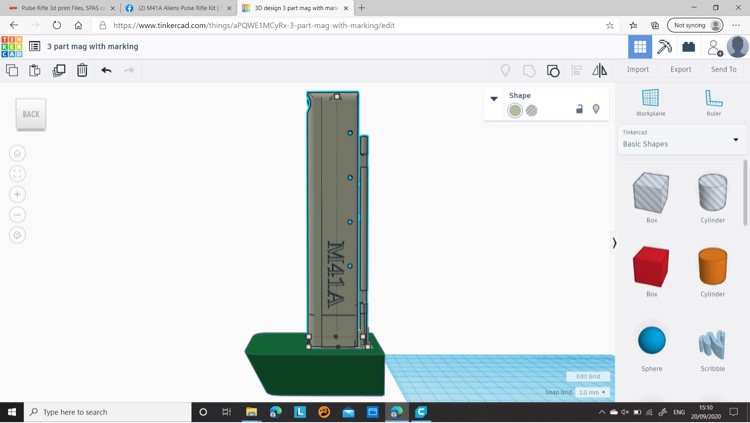
Task: Click the browser address bar URL
Action: 254,25
